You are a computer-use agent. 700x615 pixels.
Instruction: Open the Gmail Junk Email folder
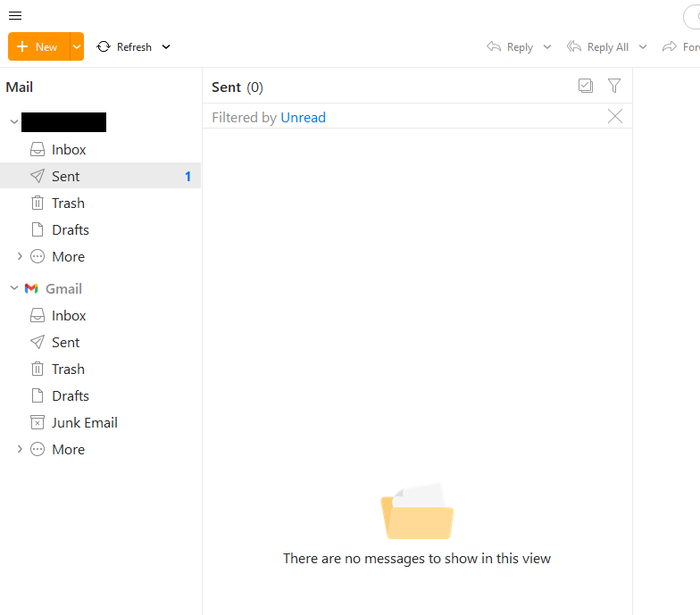[x=100, y=423]
